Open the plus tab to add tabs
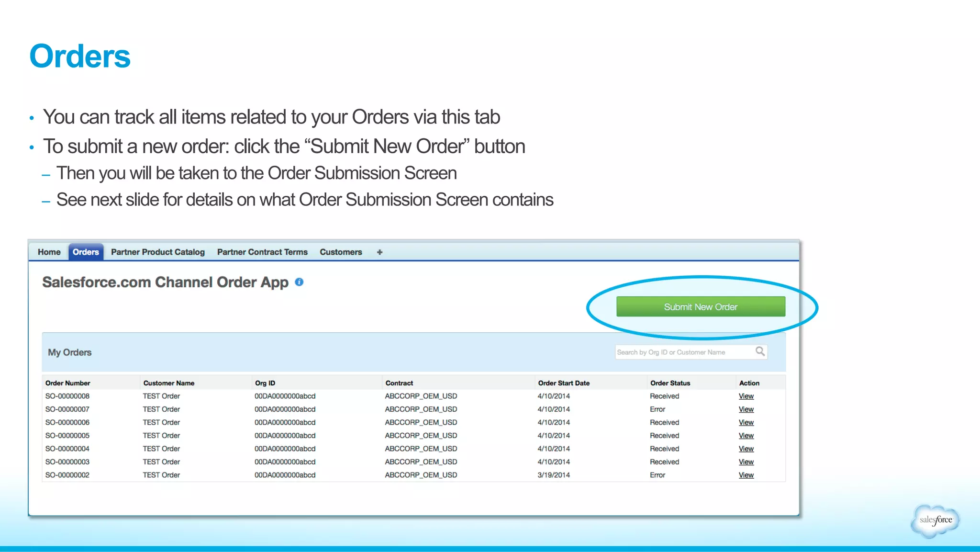Viewport: 980px width, 552px height. [x=379, y=252]
